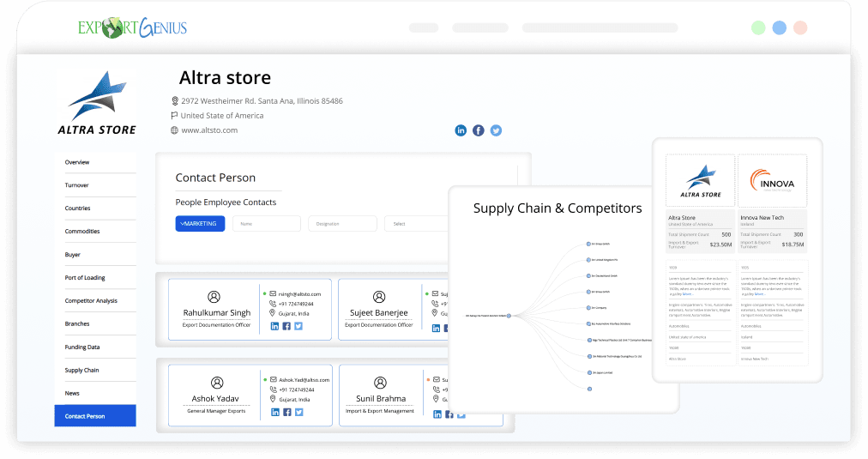Open Sujeet Banerjee's LinkedIn icon
Screen dimensions: 868x459
[x=437, y=328]
